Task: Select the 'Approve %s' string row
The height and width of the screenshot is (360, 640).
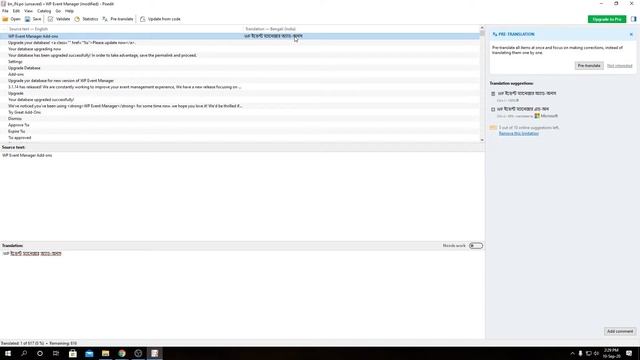Action: (x=240, y=125)
